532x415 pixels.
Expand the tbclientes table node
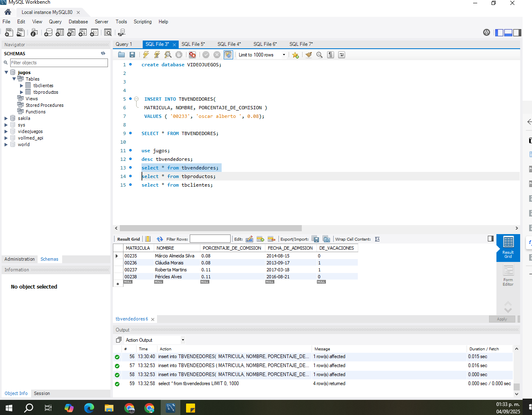click(x=22, y=86)
